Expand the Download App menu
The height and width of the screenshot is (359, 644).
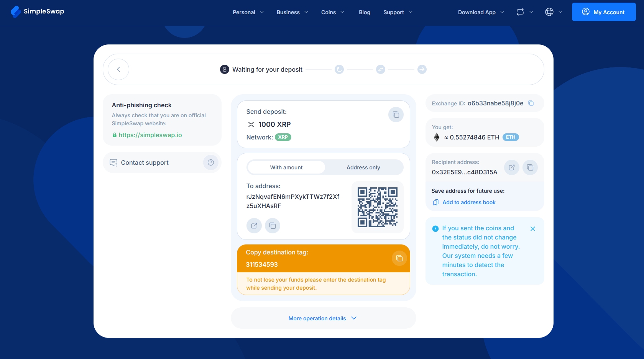pyautogui.click(x=481, y=12)
